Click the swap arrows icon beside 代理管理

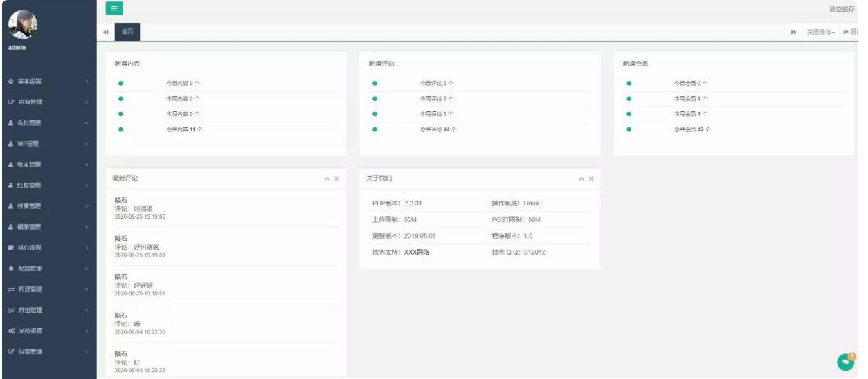(12, 289)
